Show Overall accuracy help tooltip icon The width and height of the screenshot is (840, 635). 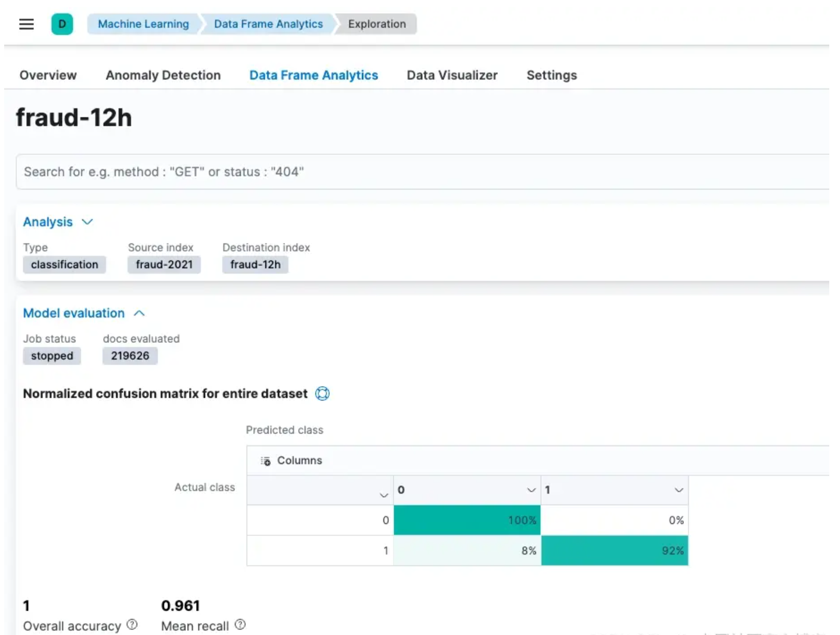(132, 625)
